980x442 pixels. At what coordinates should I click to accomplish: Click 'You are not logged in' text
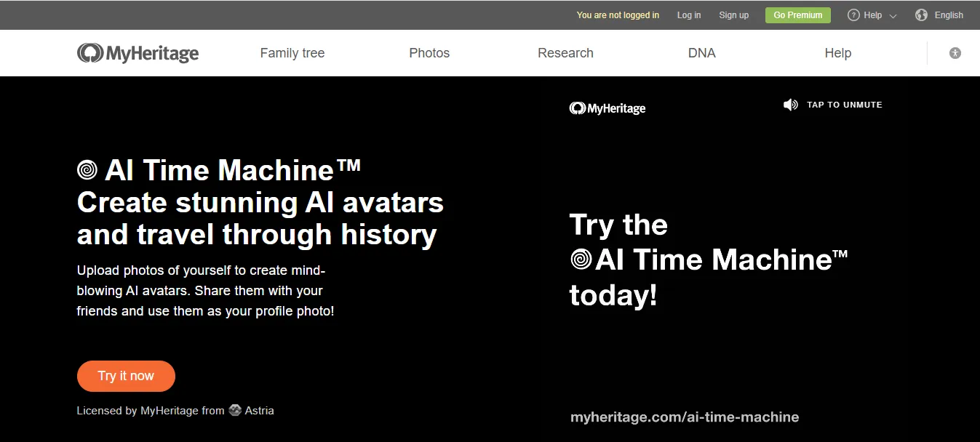point(618,15)
